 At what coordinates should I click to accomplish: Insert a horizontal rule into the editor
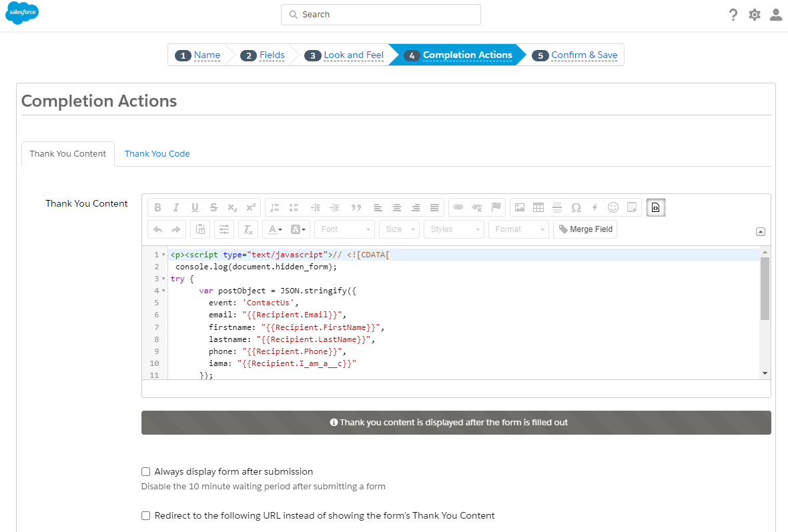click(x=556, y=207)
